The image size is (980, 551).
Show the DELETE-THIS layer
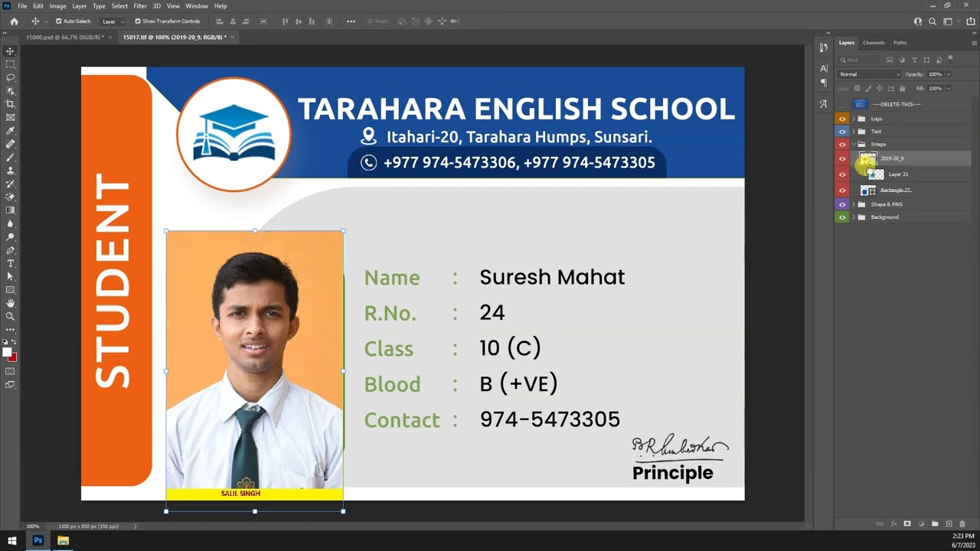pyautogui.click(x=842, y=104)
